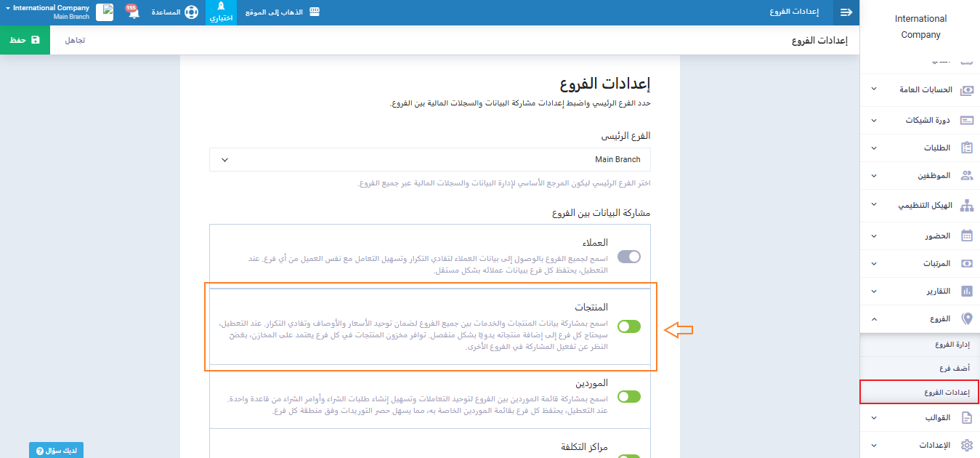Click the الفروع location pin icon
The height and width of the screenshot is (458, 980).
point(966,318)
